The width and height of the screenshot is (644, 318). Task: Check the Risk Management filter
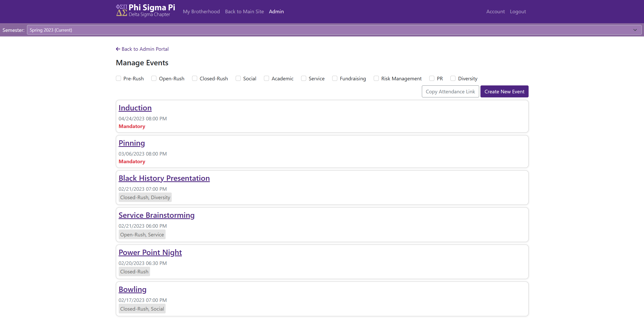376,78
